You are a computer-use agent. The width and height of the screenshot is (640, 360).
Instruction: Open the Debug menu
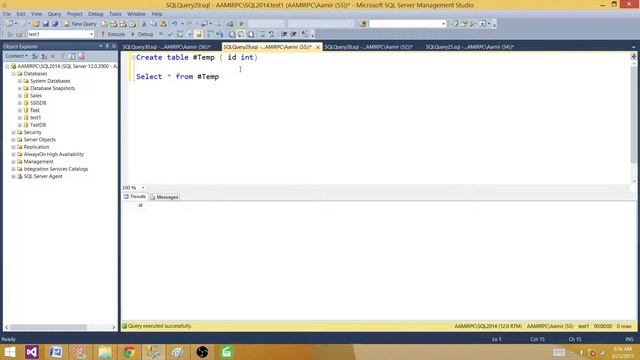(96, 14)
